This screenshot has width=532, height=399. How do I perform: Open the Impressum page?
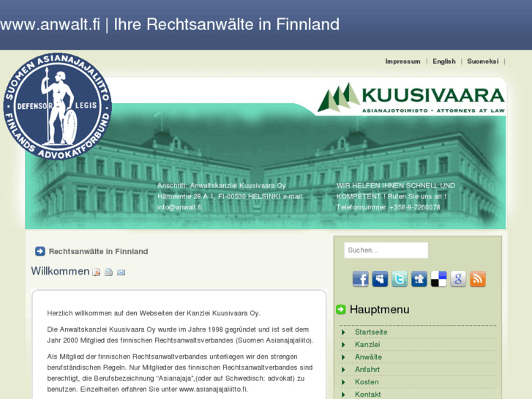point(402,61)
